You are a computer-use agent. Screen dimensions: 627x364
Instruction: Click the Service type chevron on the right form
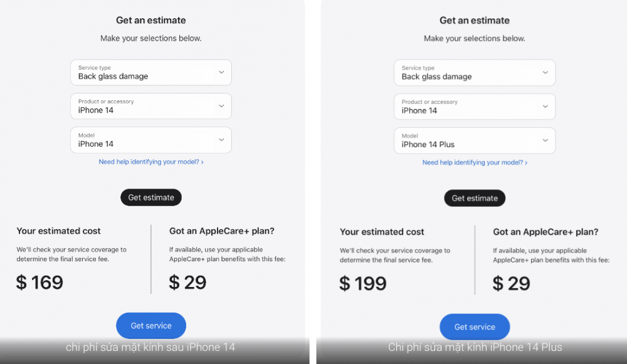click(x=545, y=73)
